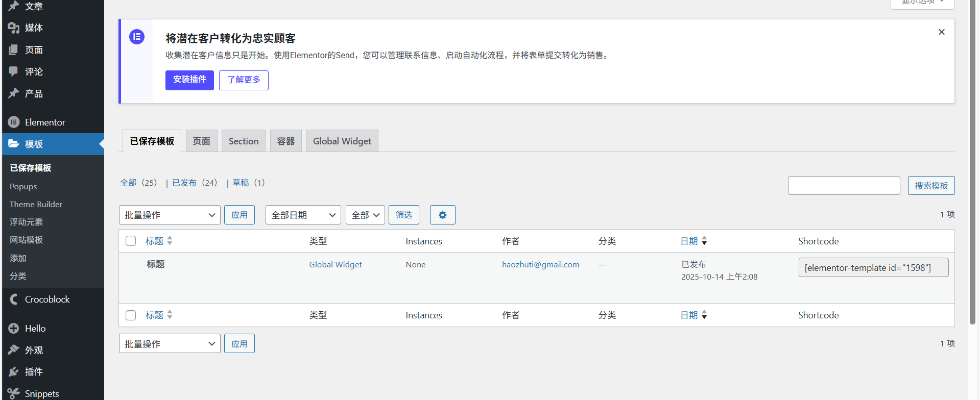This screenshot has height=400, width=980.
Task: Expand the all dates filter dropdown
Action: 303,215
